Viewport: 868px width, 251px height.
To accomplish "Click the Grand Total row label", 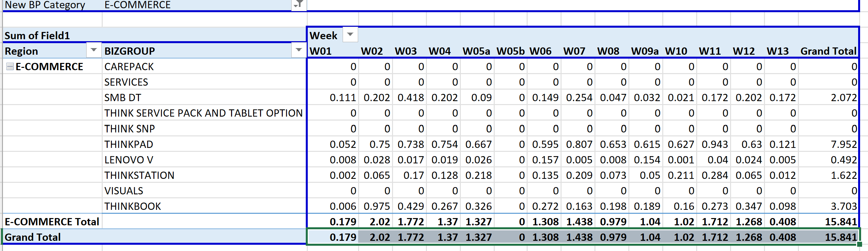I will [33, 237].
